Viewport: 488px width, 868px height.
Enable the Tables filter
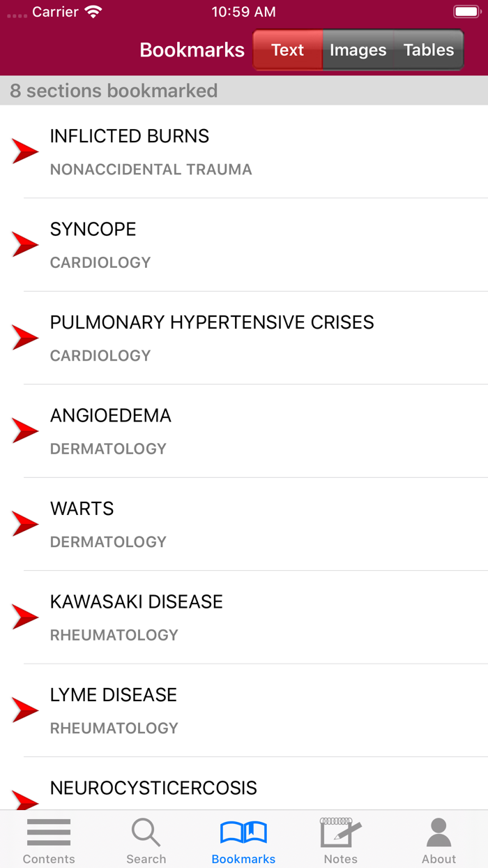428,50
